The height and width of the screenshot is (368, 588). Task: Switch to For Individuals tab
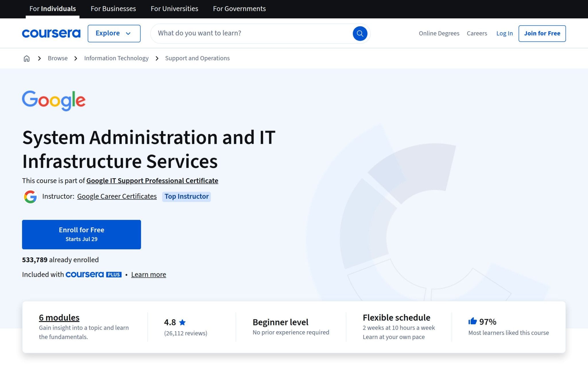[x=53, y=9]
